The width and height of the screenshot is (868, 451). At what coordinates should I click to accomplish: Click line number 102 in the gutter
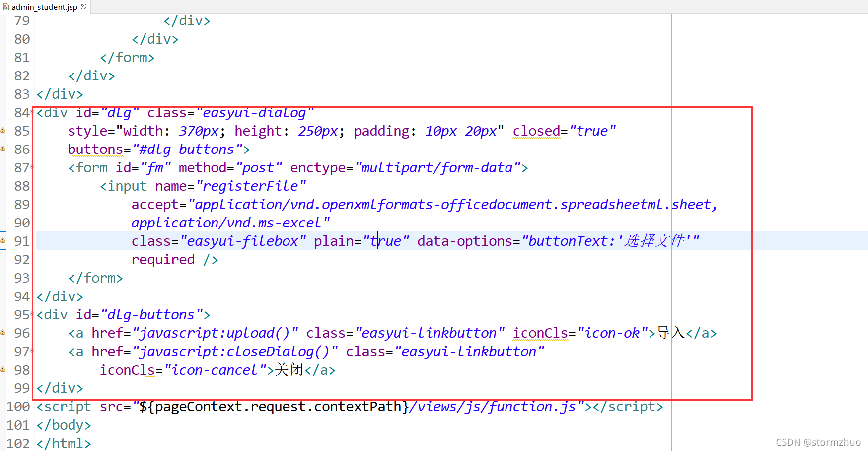[x=18, y=444]
